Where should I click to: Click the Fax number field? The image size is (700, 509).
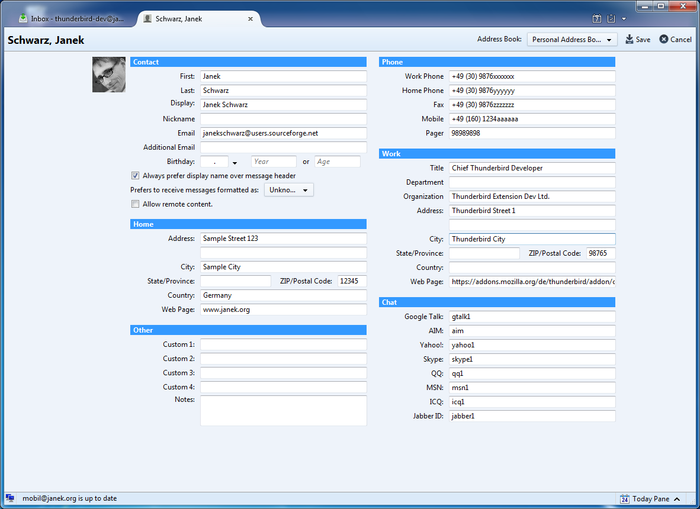pos(532,104)
